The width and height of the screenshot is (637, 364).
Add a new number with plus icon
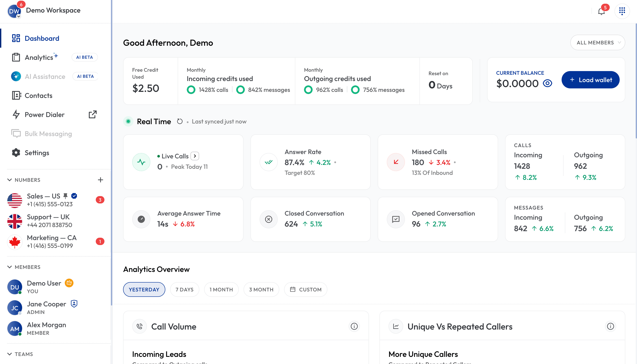point(101,180)
